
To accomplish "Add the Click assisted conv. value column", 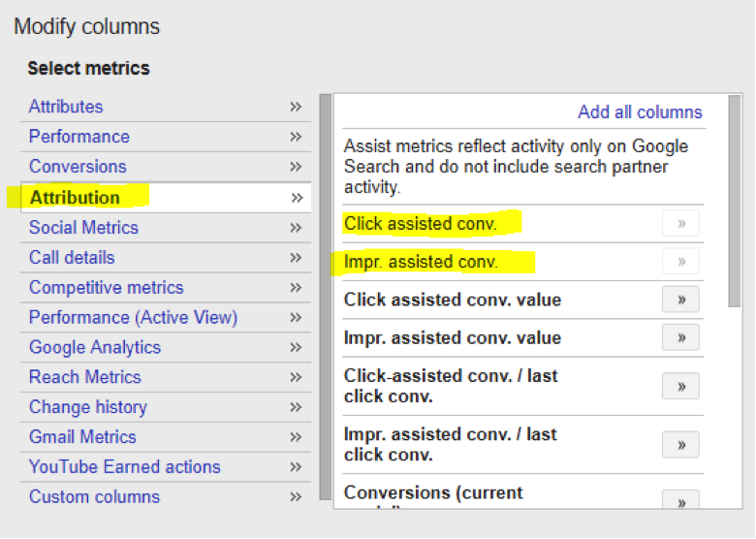I will (x=680, y=300).
